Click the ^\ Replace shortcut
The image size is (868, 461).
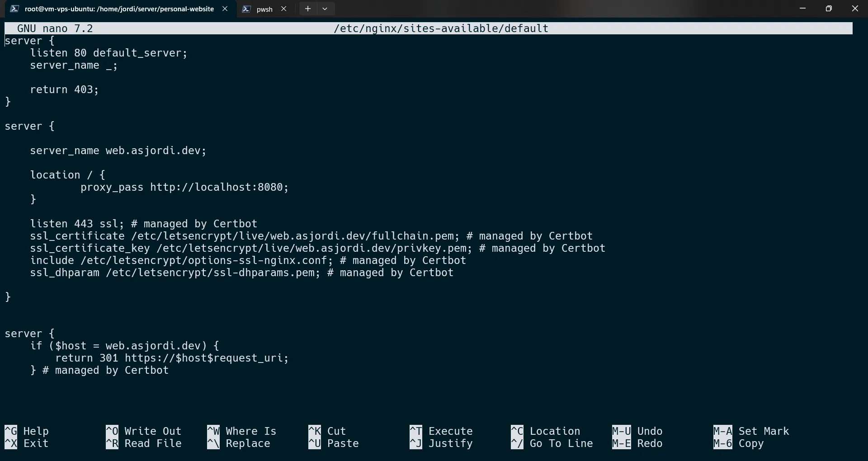pos(239,443)
